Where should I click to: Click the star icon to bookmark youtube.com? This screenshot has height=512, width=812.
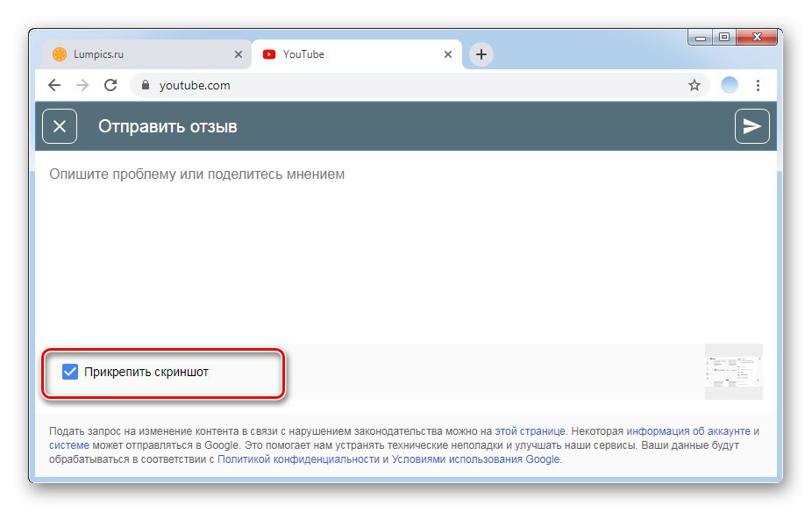coord(694,85)
